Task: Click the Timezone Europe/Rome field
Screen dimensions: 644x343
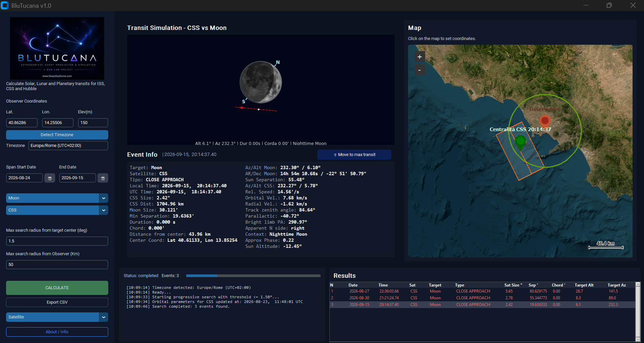Action: click(68, 146)
